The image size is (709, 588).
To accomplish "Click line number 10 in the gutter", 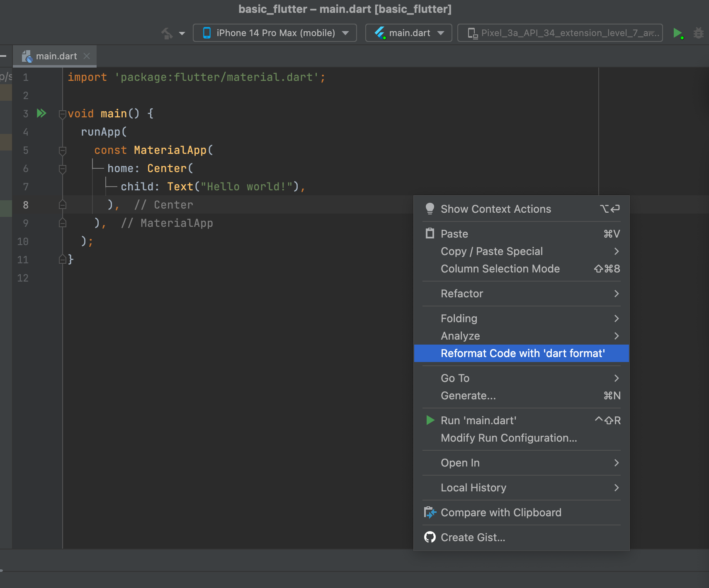I will [23, 241].
